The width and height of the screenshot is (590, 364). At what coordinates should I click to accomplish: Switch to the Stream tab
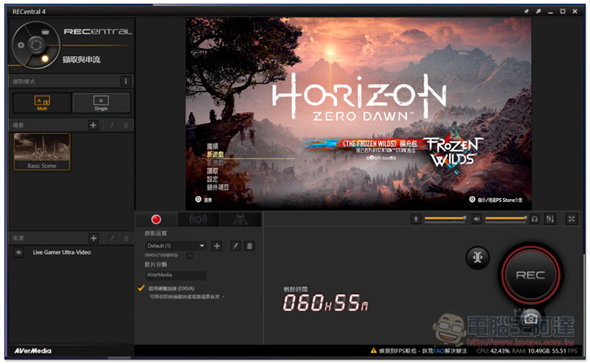198,220
